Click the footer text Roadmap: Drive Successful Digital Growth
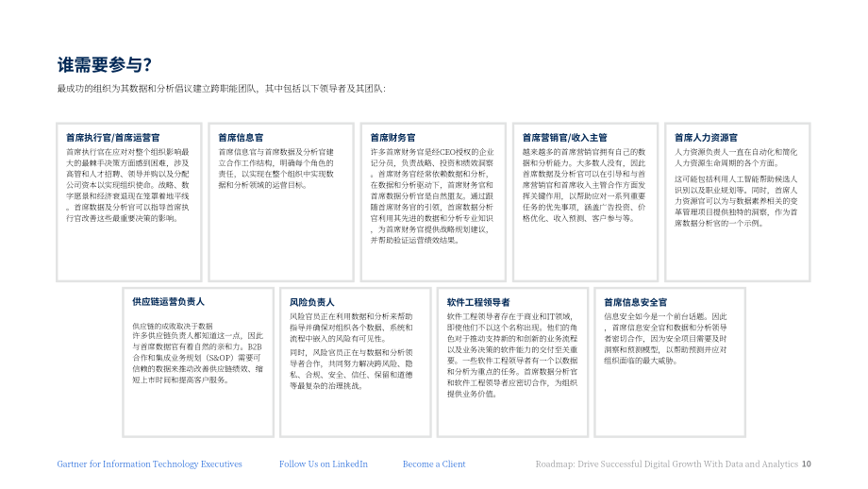The height and width of the screenshot is (489, 868). pos(666,464)
